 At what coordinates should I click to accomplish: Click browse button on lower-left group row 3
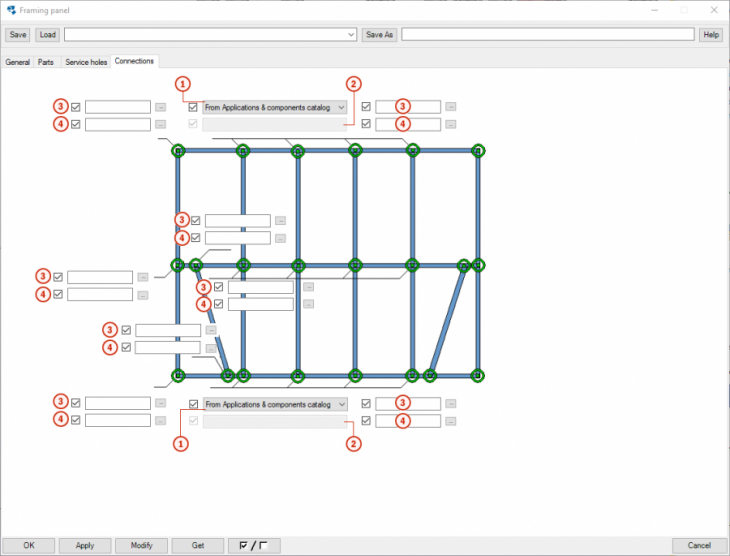tap(160, 403)
